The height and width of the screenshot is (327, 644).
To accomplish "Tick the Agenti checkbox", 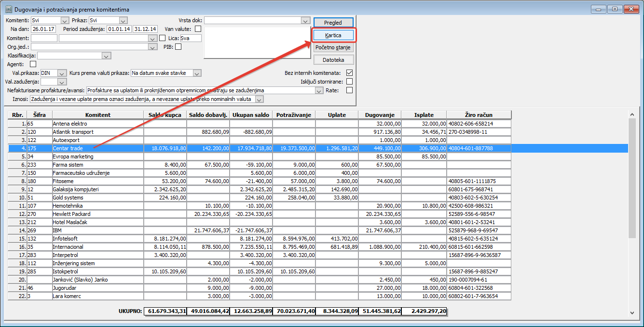I will 33,64.
